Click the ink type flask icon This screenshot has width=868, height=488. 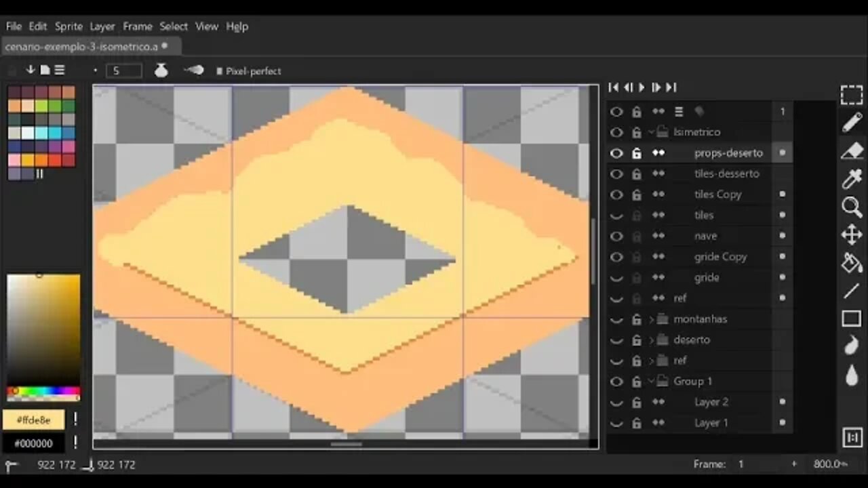click(161, 70)
